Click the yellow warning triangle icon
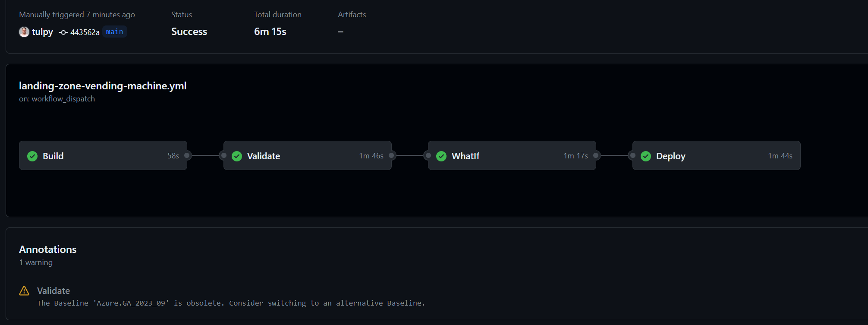This screenshot has height=325, width=868. (24, 291)
